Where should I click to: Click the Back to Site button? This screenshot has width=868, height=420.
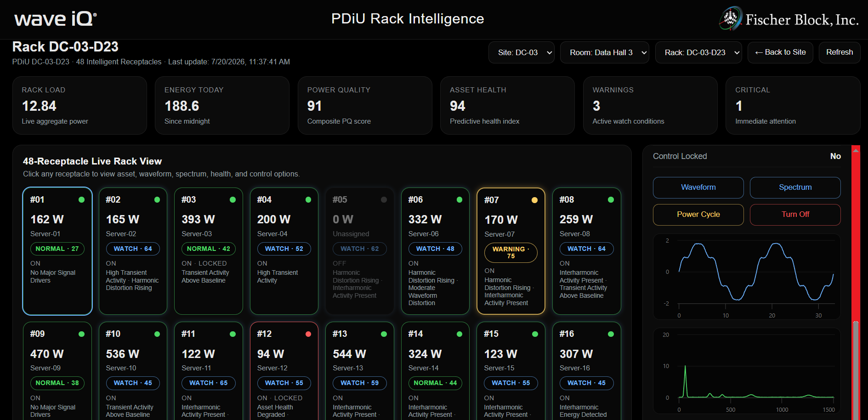780,52
